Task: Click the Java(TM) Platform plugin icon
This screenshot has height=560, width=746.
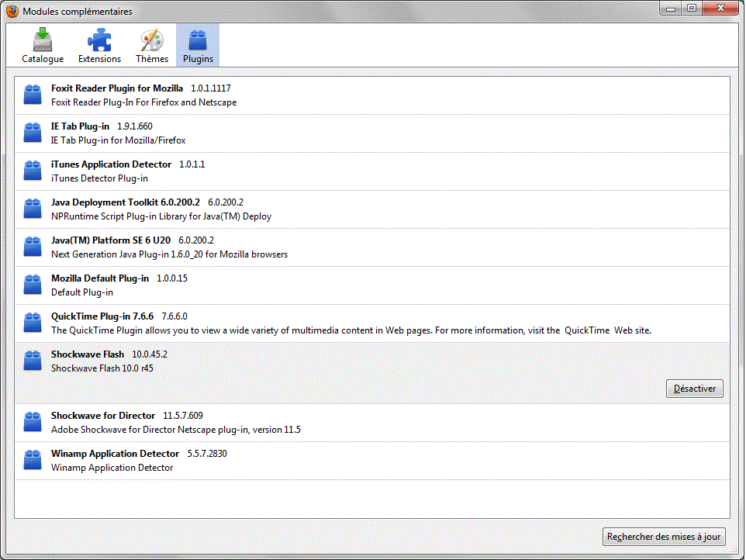Action: coord(33,246)
